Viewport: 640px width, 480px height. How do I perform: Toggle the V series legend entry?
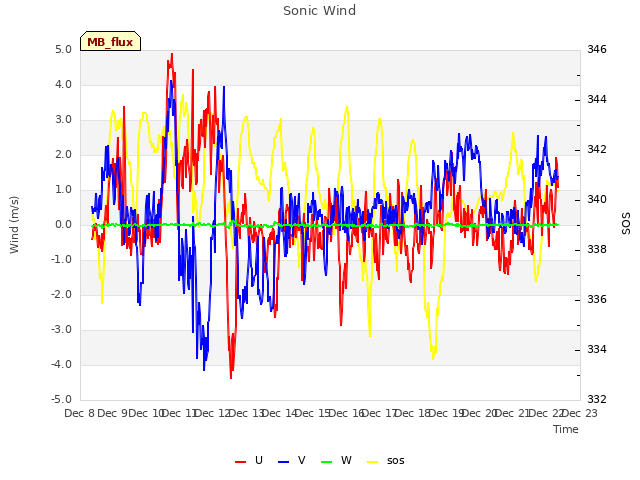[291, 460]
